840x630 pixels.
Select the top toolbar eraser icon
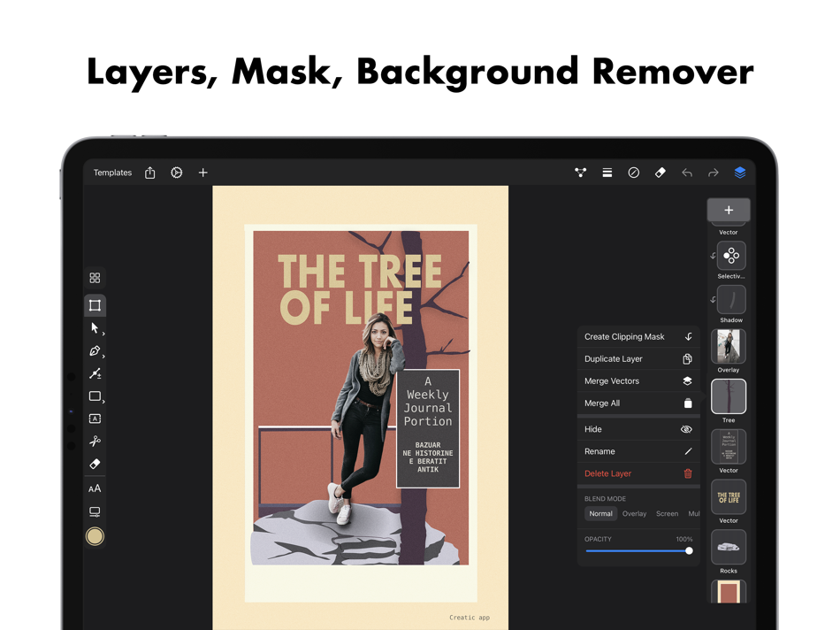click(660, 173)
